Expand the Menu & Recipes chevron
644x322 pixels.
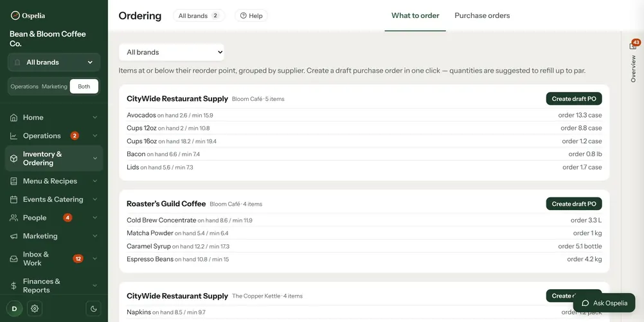point(95,181)
